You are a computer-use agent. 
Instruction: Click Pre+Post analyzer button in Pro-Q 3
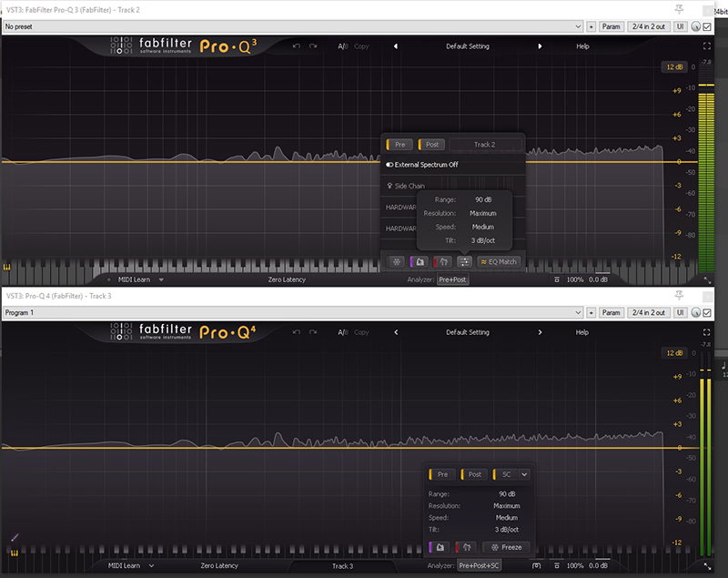tap(452, 279)
